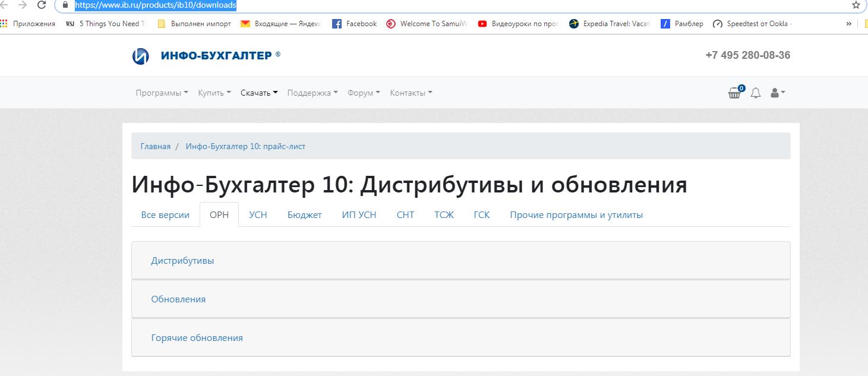Image resolution: width=868 pixels, height=376 pixels.
Task: Open the Рамблер bookmark
Action: (x=682, y=24)
